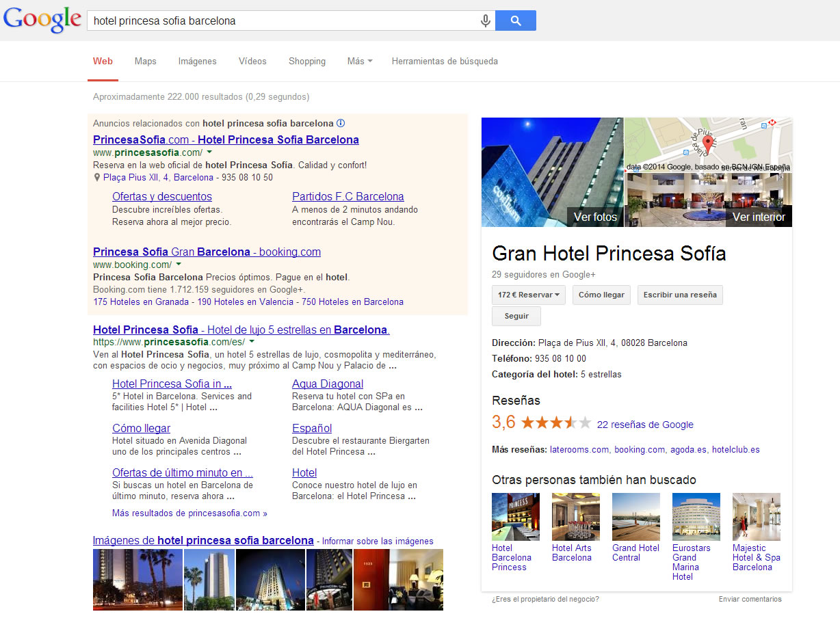Click Más resultados de princesasofia.com
Viewport: 840px width, 629px height.
[x=189, y=513]
